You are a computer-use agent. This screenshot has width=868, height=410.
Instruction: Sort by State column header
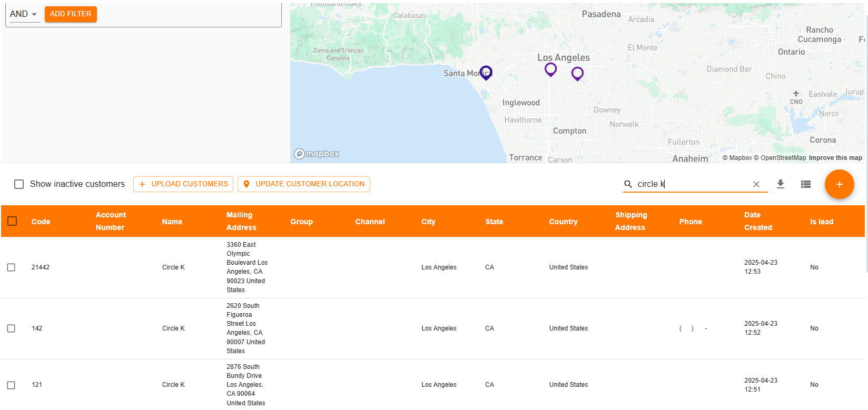point(494,222)
